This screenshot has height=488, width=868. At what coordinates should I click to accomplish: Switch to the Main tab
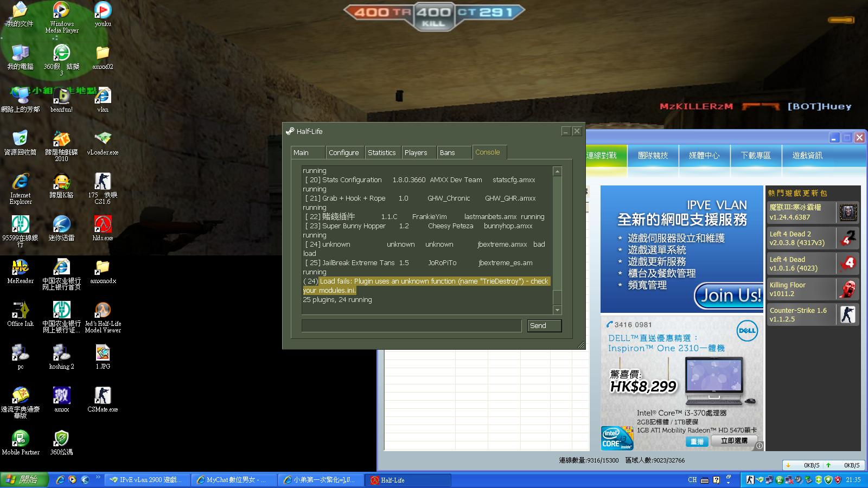click(308, 152)
